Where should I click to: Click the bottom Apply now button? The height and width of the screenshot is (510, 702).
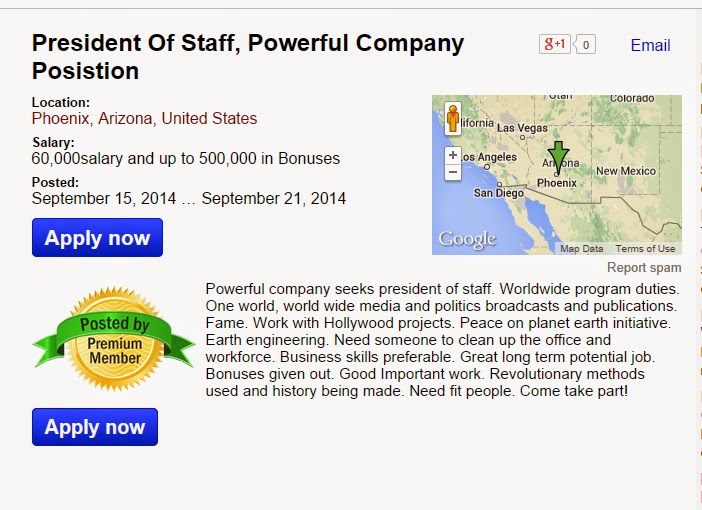95,427
